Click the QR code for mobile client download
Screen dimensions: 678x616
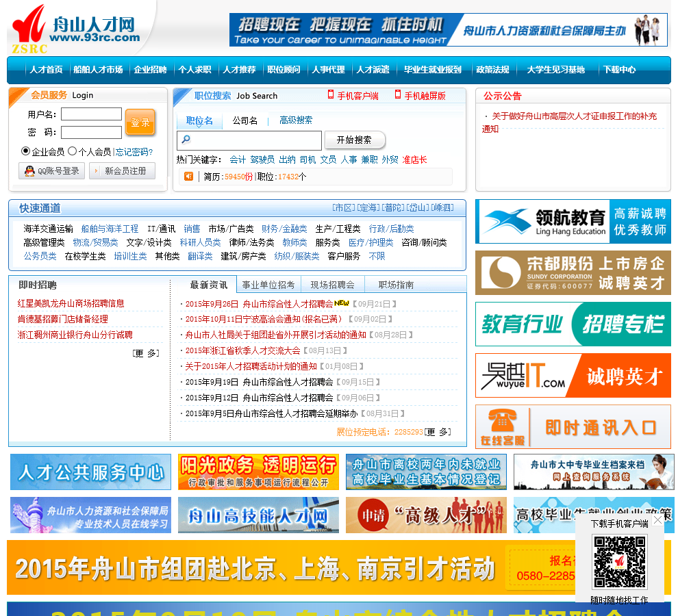[x=619, y=562]
